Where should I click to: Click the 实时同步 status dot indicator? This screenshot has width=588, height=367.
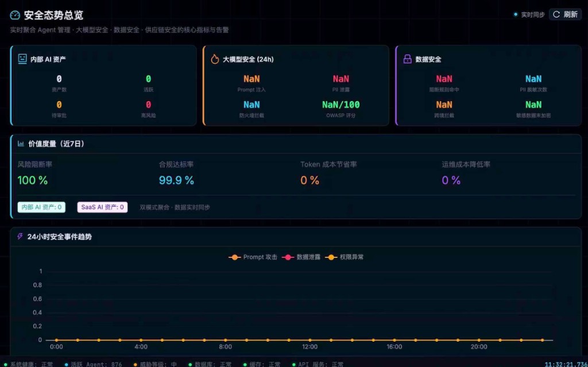(x=516, y=15)
